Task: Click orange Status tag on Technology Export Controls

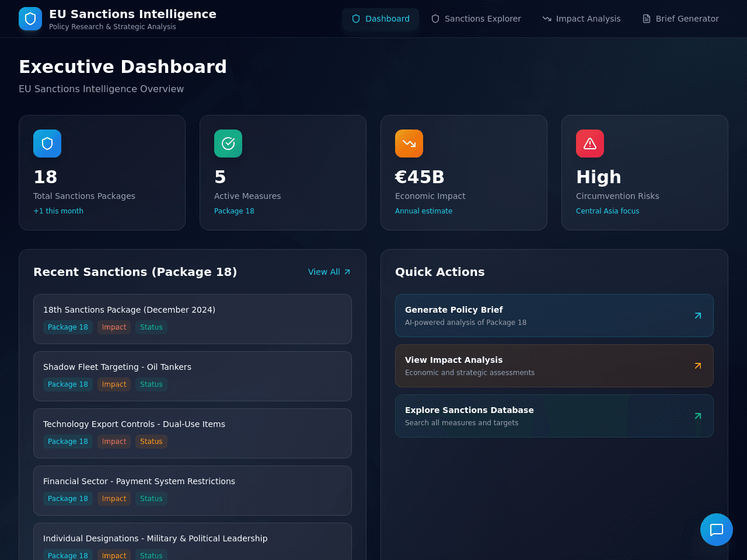Action: coord(151,442)
